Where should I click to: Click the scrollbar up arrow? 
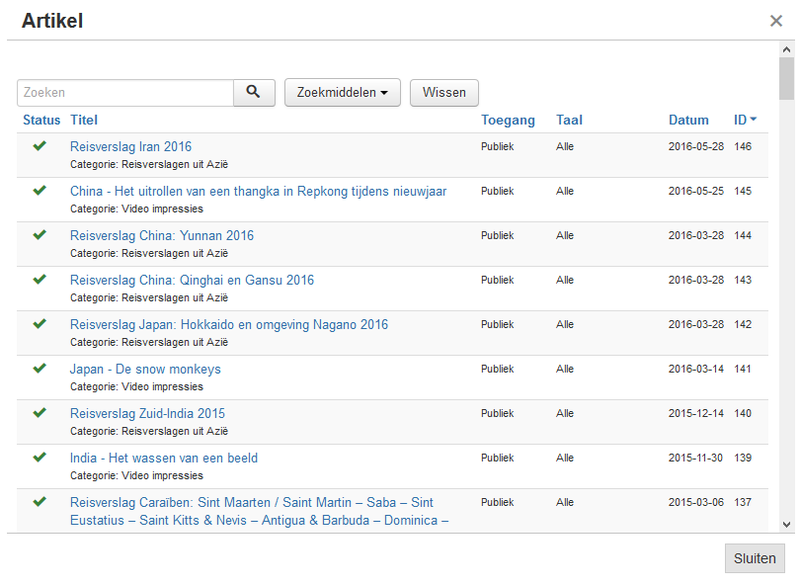tap(786, 49)
